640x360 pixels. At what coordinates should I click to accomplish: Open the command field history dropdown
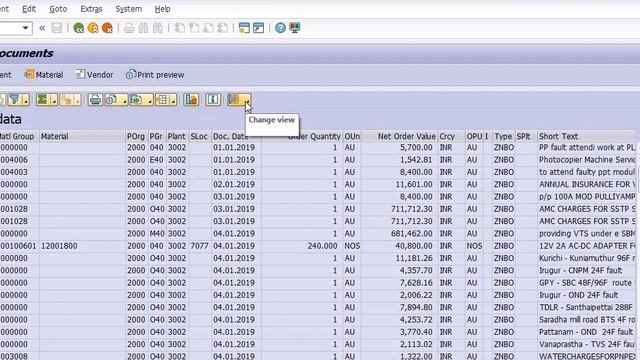(x=25, y=28)
